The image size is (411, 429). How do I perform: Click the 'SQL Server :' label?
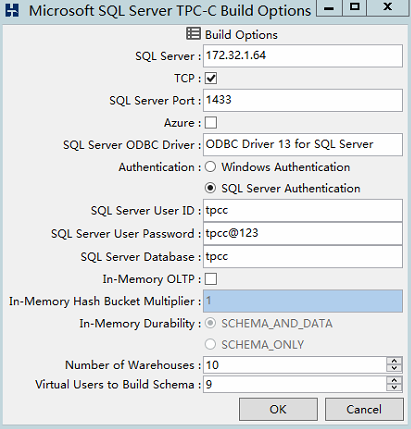(168, 56)
